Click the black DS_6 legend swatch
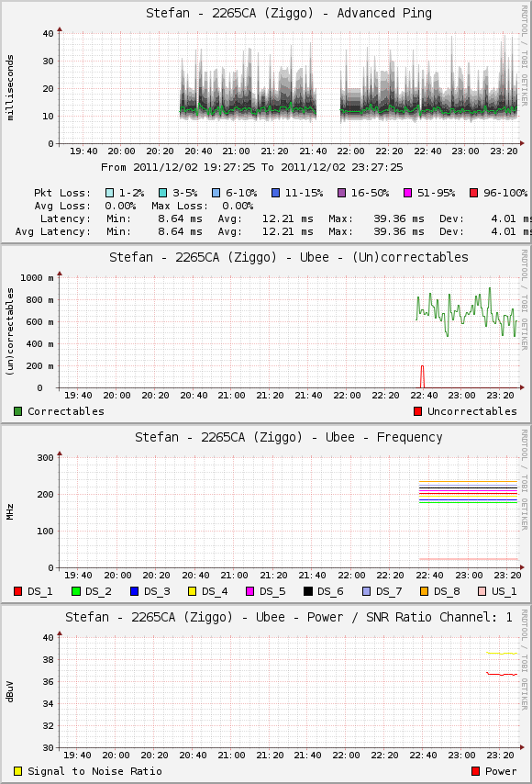The image size is (532, 784). pos(308,591)
